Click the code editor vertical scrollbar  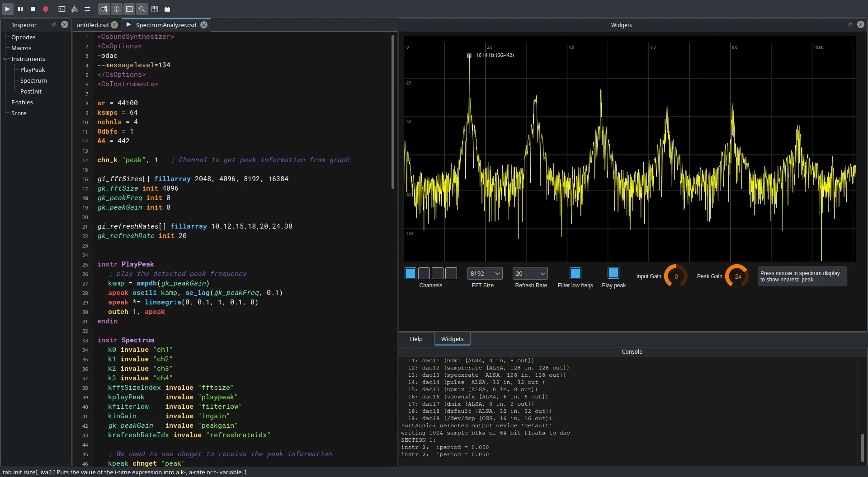pyautogui.click(x=393, y=112)
